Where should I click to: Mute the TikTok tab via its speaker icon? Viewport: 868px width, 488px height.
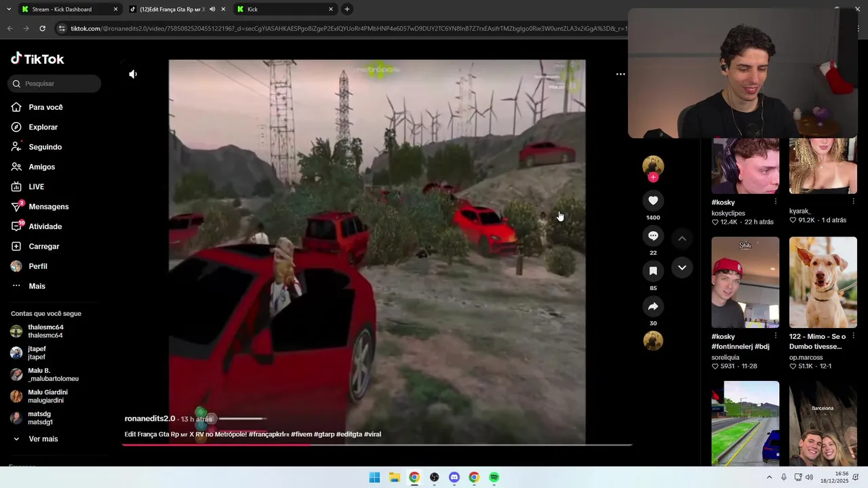212,9
